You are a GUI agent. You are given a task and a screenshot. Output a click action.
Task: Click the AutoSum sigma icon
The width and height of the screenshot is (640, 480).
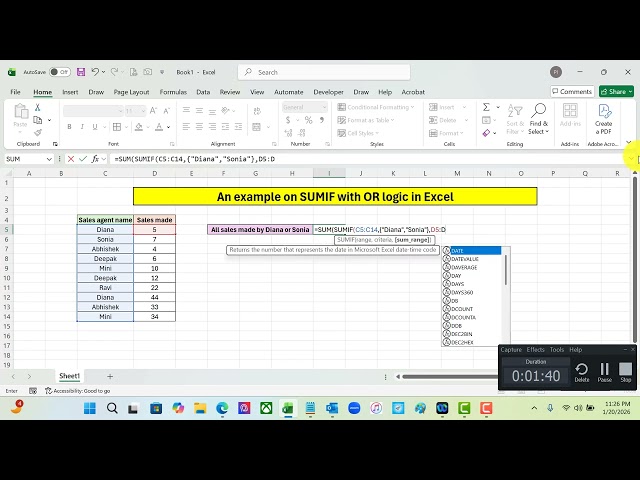pyautogui.click(x=486, y=107)
